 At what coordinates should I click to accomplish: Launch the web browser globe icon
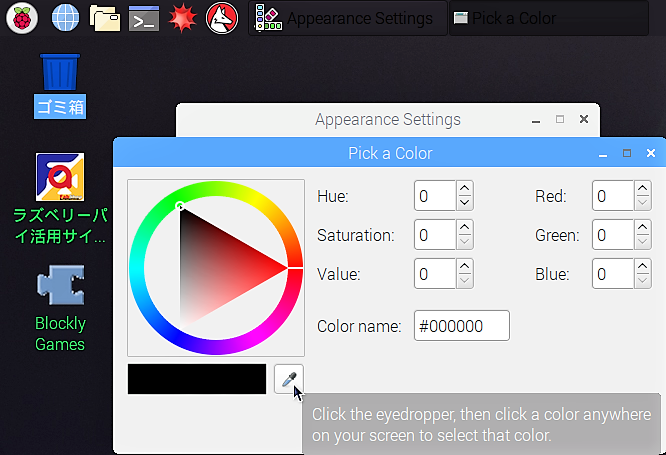[65, 18]
